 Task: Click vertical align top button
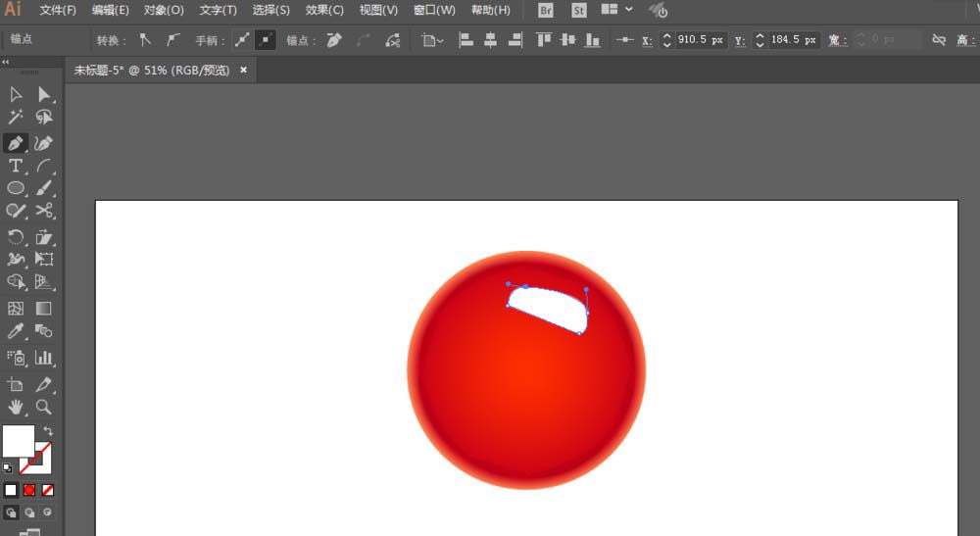pos(544,40)
